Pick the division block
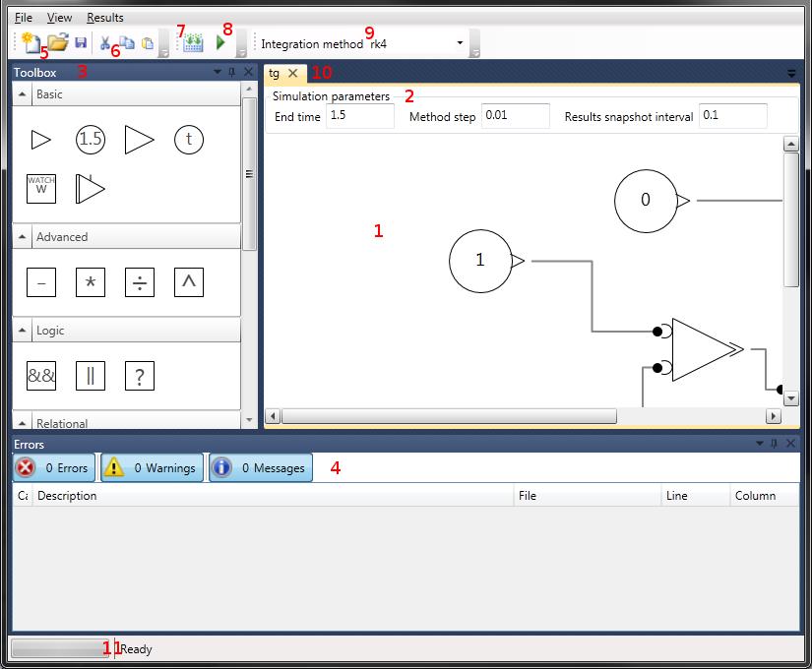The width and height of the screenshot is (812, 669). tap(140, 282)
